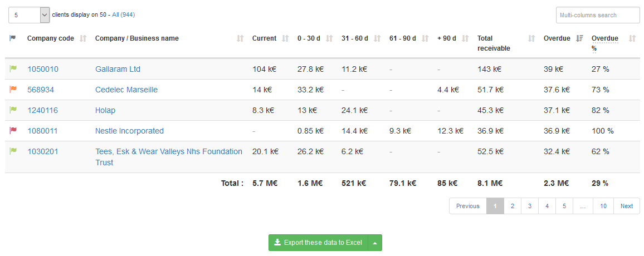The image size is (644, 256).
Task: Toggle the Overdue descending sort icon
Action: click(x=580, y=38)
